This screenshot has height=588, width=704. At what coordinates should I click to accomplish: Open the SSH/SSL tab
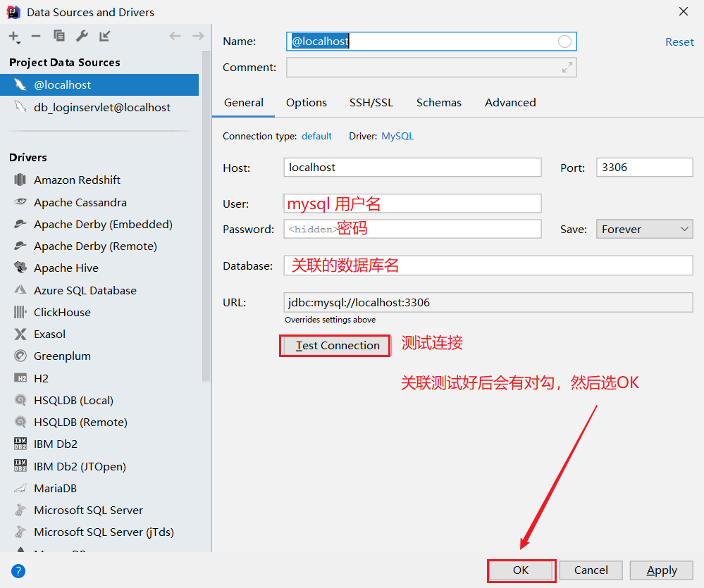(371, 103)
